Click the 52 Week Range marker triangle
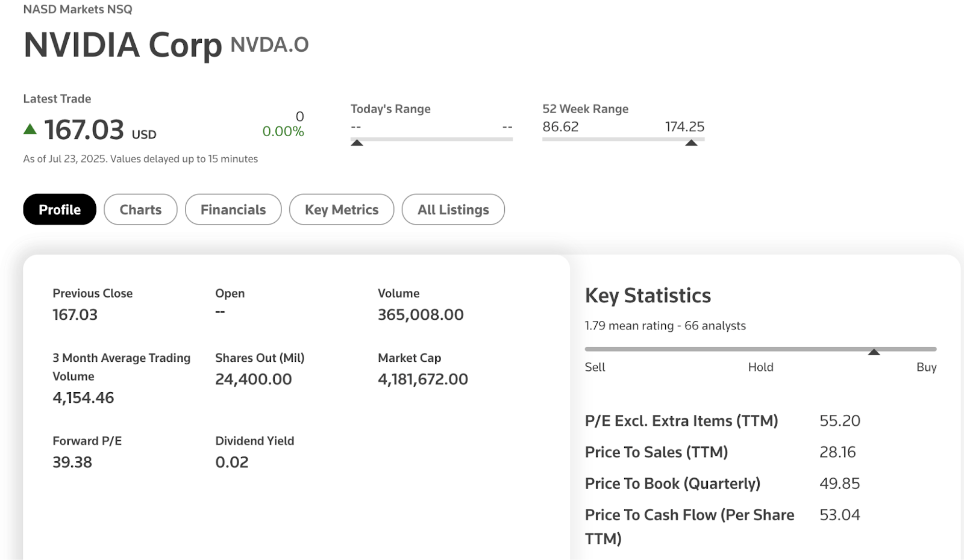 click(691, 143)
